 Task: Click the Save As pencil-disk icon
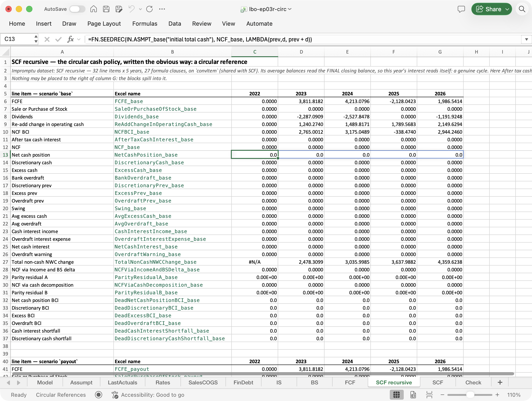(x=119, y=9)
